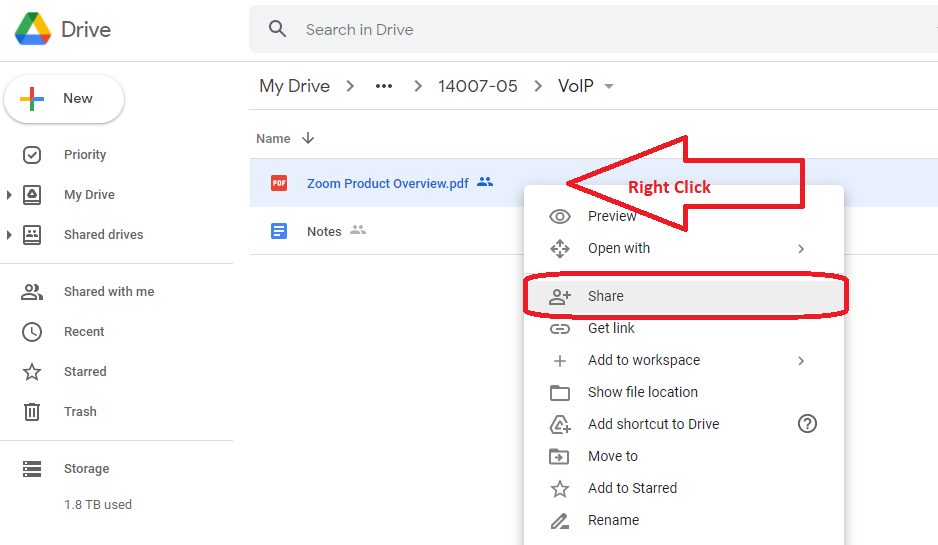This screenshot has height=545, width=938.
Task: Open the Starred view
Action: [85, 372]
